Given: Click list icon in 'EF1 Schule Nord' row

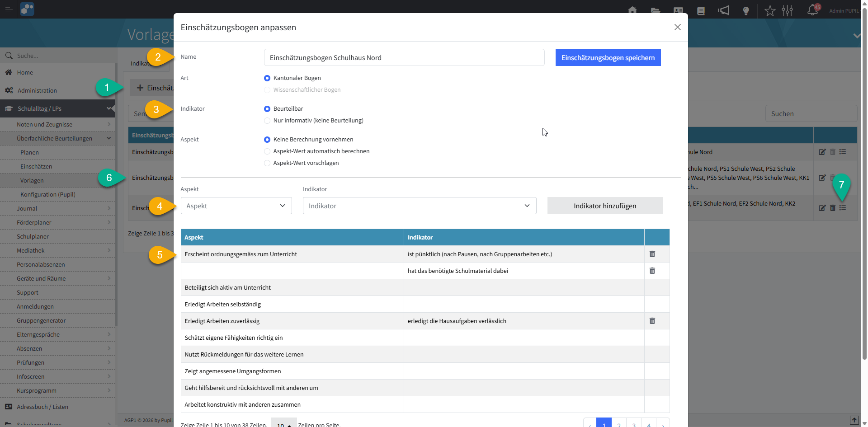Looking at the screenshot, I should (x=843, y=208).
